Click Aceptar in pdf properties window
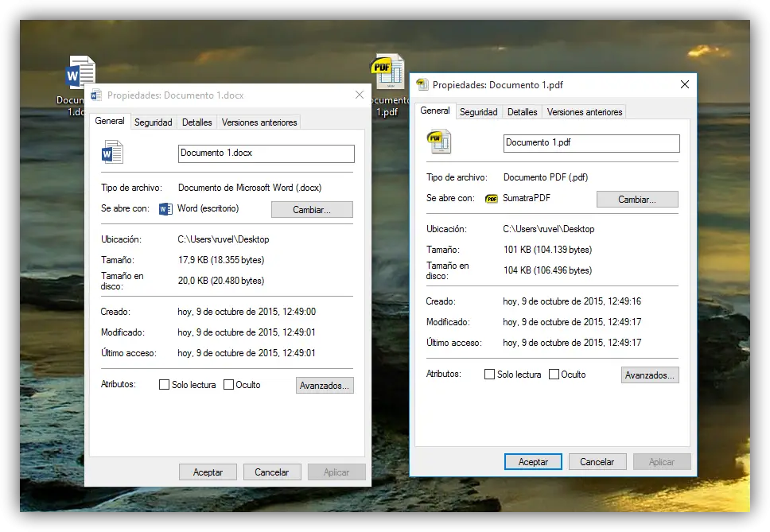This screenshot has width=770, height=532. [x=533, y=462]
